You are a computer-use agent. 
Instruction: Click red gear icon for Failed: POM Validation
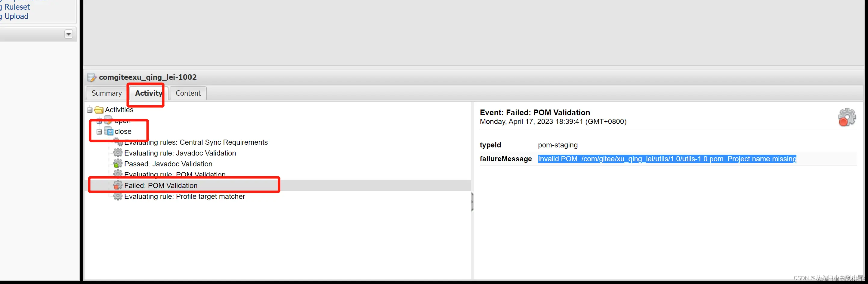[x=118, y=185]
